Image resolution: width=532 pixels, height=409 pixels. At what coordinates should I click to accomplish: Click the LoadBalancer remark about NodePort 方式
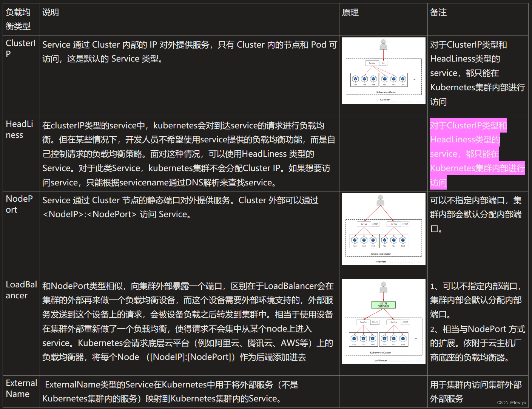click(478, 343)
